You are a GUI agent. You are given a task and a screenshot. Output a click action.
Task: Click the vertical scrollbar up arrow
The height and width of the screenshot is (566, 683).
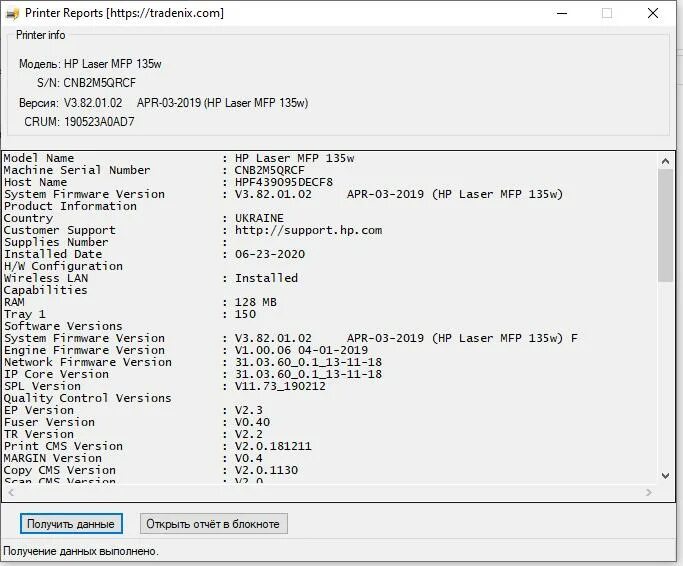(x=665, y=161)
